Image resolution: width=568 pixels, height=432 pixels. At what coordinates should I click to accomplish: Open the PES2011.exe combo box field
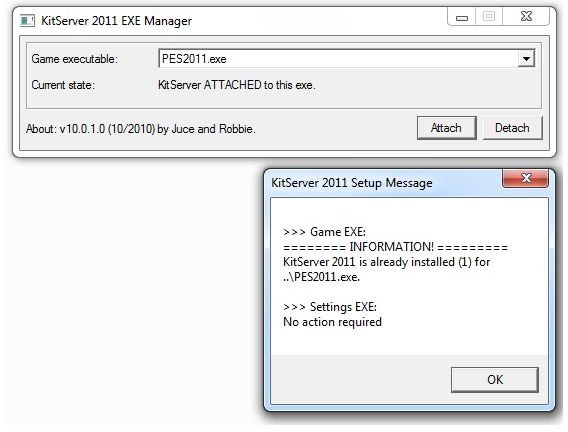347,59
